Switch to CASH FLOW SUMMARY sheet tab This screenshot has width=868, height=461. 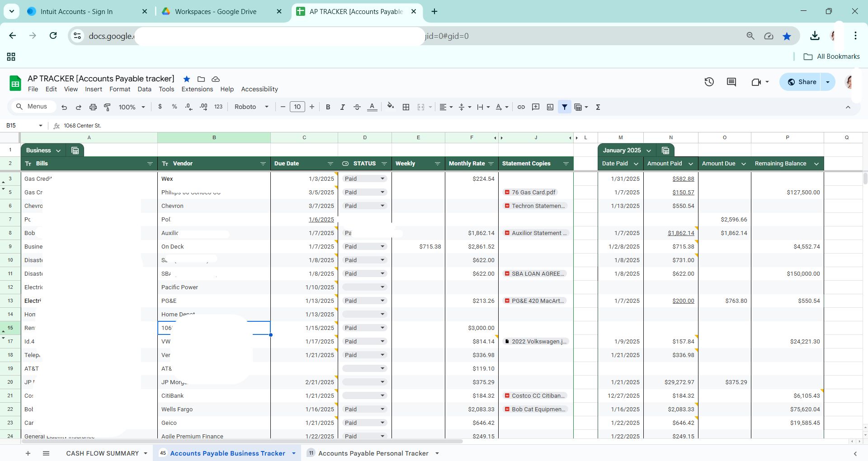[x=102, y=453]
